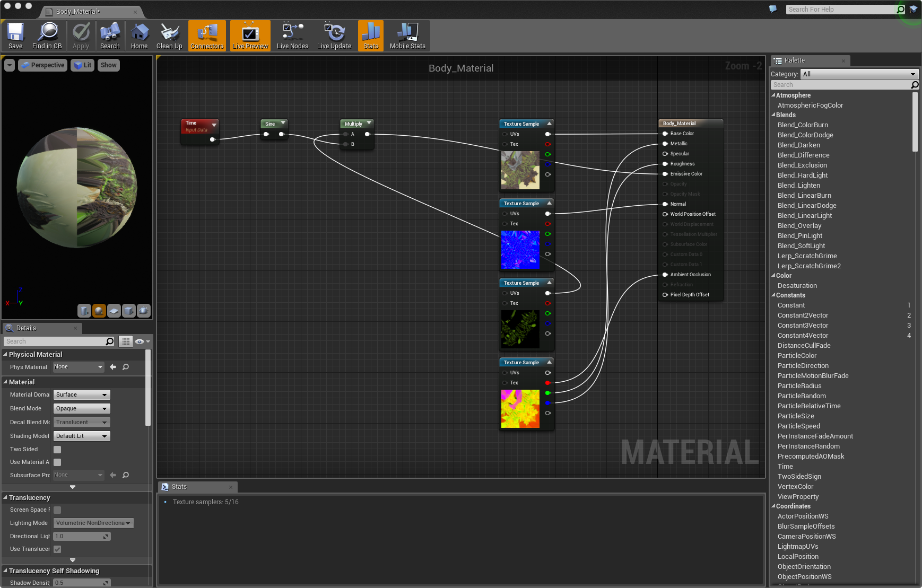This screenshot has width=922, height=588.
Task: Toggle the Screen Space checkbox under Translucency
Action: click(x=57, y=510)
